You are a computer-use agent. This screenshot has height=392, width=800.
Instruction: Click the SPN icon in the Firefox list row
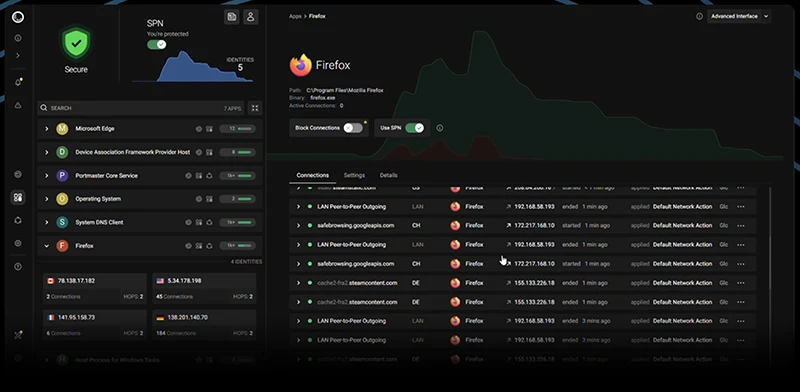209,246
